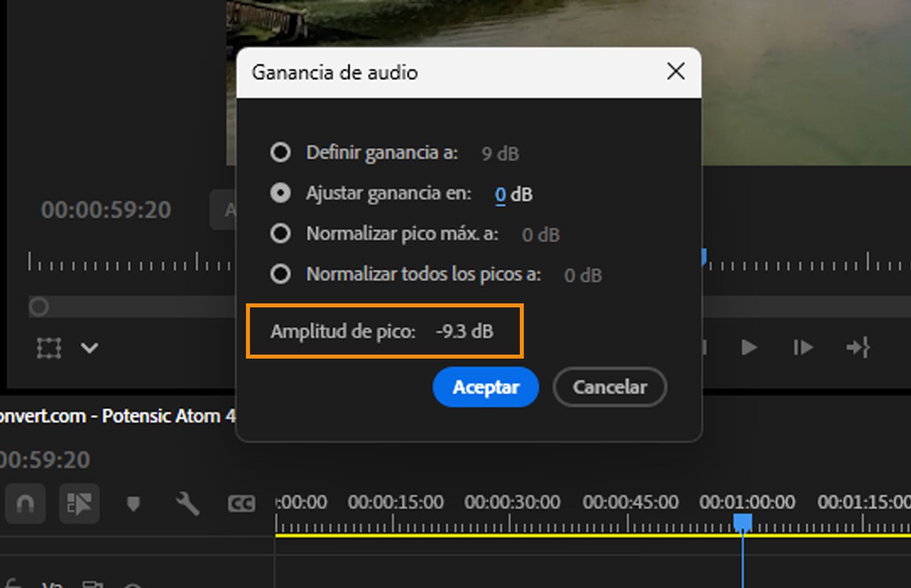Select the 'Normalizar pico máx. a' option
The height and width of the screenshot is (588, 911).
[x=280, y=233]
